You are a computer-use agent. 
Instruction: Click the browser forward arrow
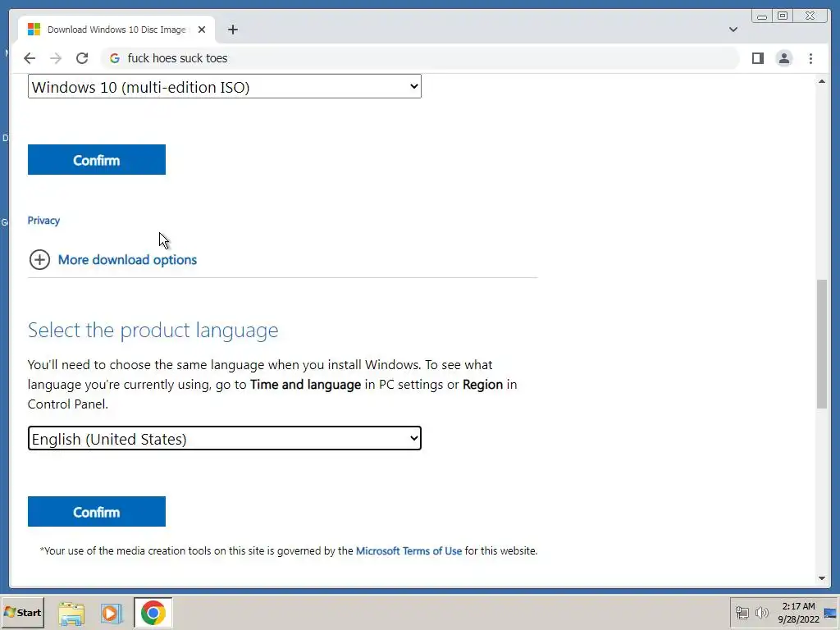point(56,58)
